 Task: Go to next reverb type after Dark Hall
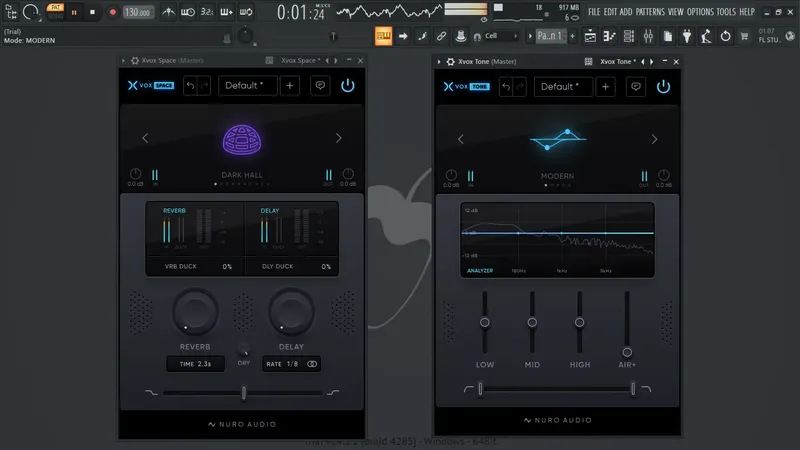(x=338, y=138)
